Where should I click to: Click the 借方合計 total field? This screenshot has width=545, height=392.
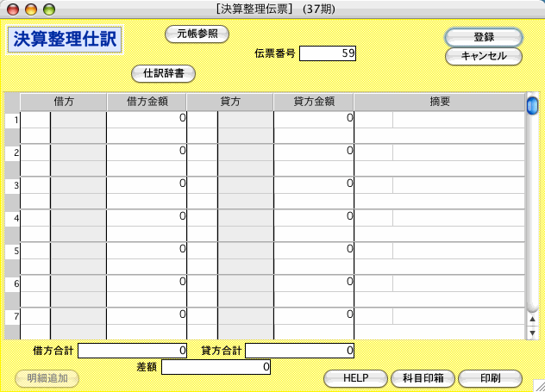[x=133, y=351]
